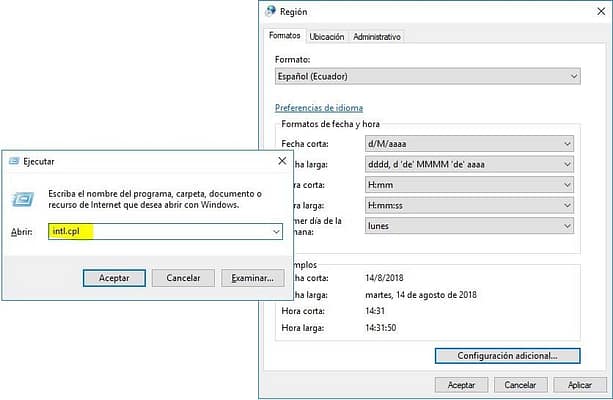Click the Examinar... button
Image resolution: width=613 pixels, height=400 pixels.
(253, 278)
